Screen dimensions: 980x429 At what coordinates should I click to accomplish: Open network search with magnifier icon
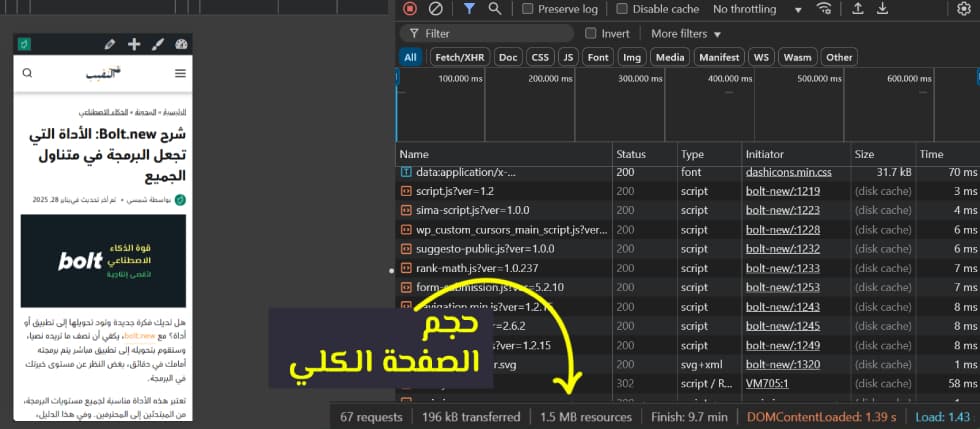coord(495,9)
